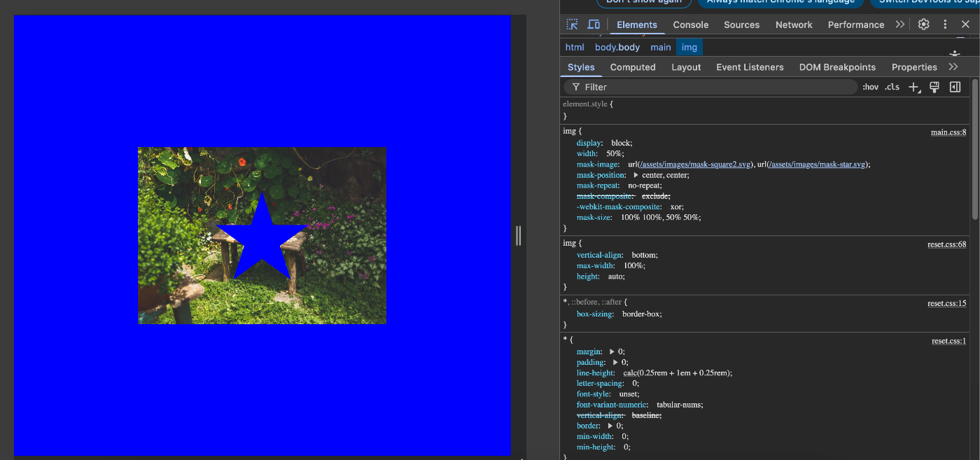Open the Network tab
Screen dimensions: 980x460
794,25
